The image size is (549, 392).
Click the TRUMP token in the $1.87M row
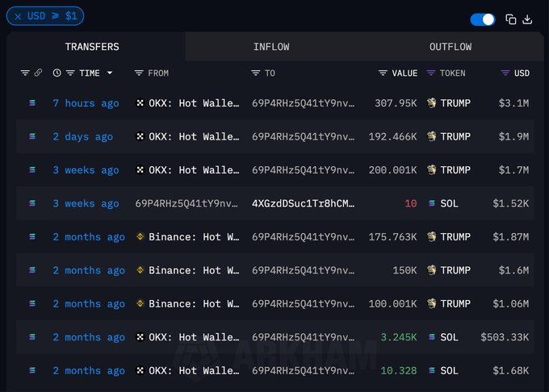click(x=455, y=237)
